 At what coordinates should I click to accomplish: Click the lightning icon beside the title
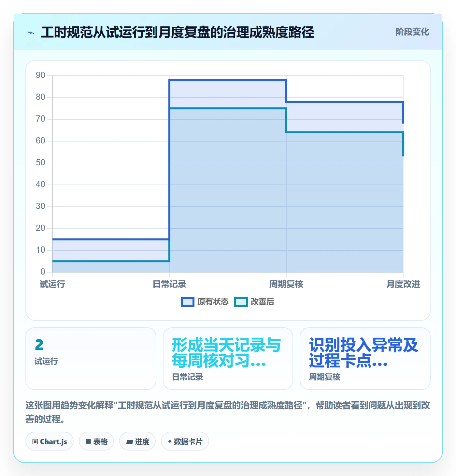pos(31,33)
